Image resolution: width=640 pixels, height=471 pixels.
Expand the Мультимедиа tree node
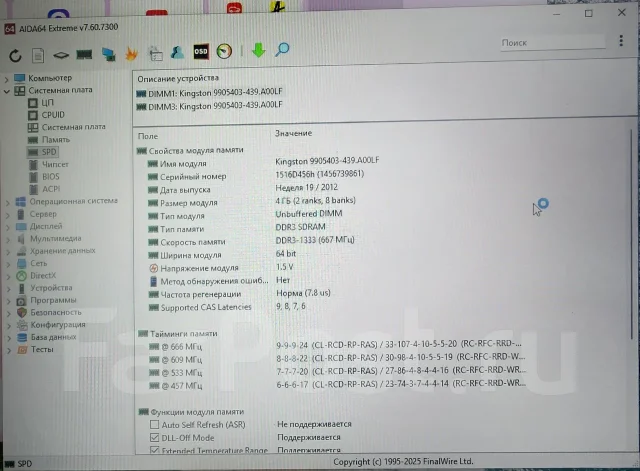[8, 240]
